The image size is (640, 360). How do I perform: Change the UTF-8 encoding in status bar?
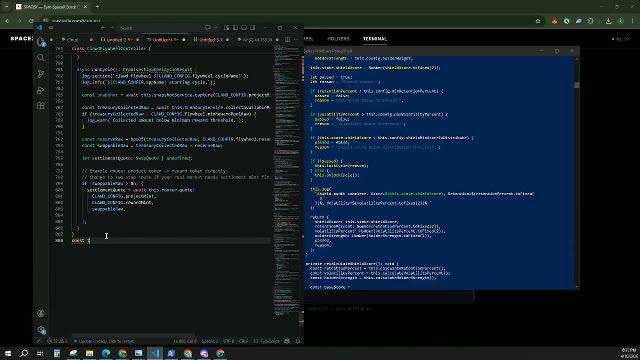coord(229,341)
